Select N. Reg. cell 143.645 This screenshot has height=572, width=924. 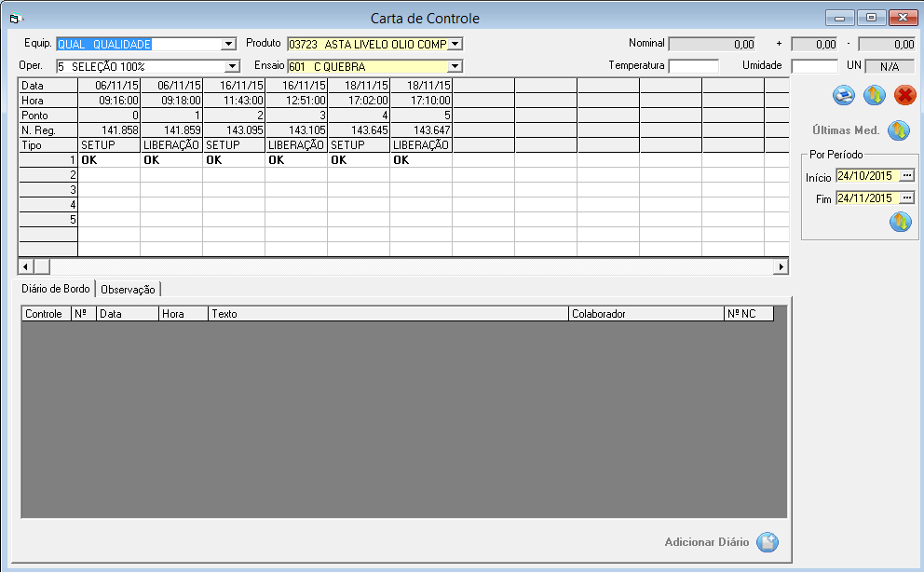359,130
